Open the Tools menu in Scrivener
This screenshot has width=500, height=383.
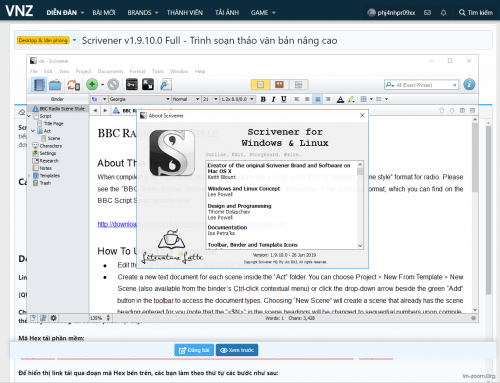pos(158,71)
